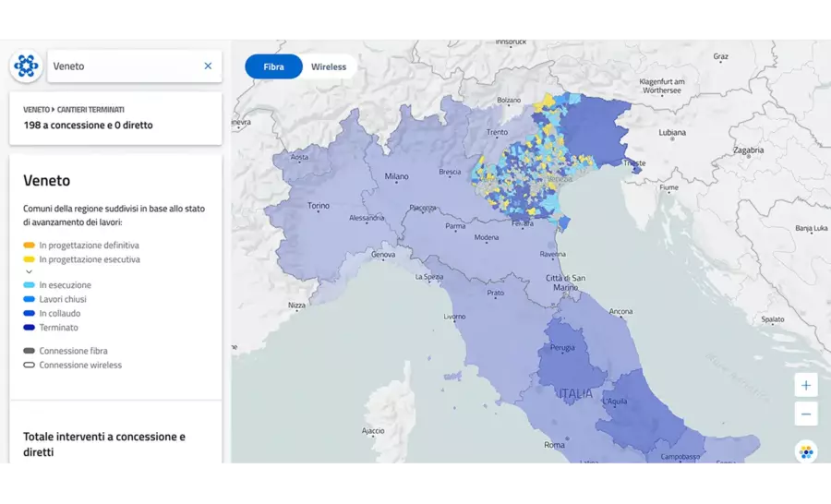The width and height of the screenshot is (831, 504).
Task: Click the Milano label on the map
Action: (396, 176)
